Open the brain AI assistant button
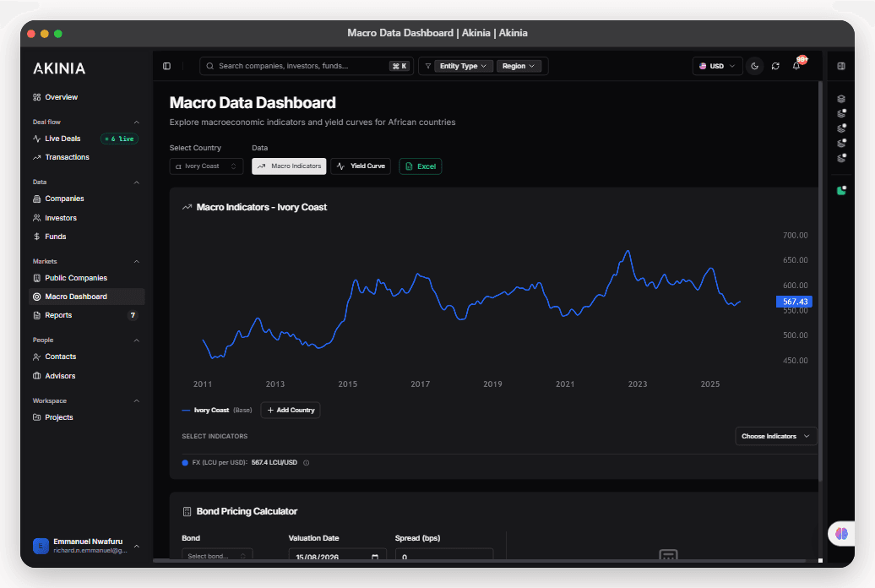This screenshot has width=875, height=588. (841, 534)
